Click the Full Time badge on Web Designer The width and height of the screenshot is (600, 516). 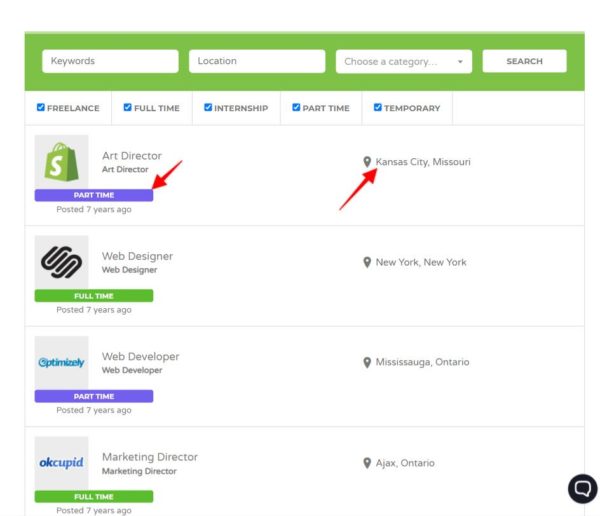pos(94,296)
